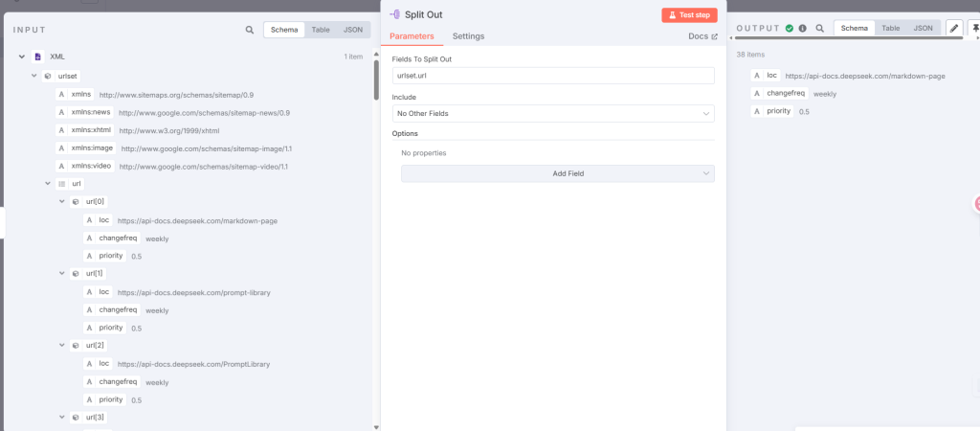Viewport: 980px width, 431px height.
Task: Switch the INPUT view to Table
Action: (321, 30)
